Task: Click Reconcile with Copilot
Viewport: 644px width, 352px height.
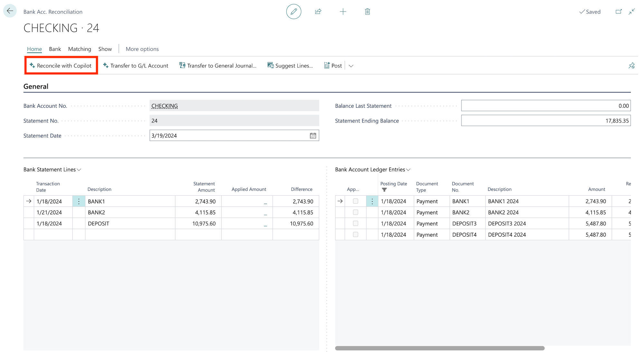Action: pos(61,66)
